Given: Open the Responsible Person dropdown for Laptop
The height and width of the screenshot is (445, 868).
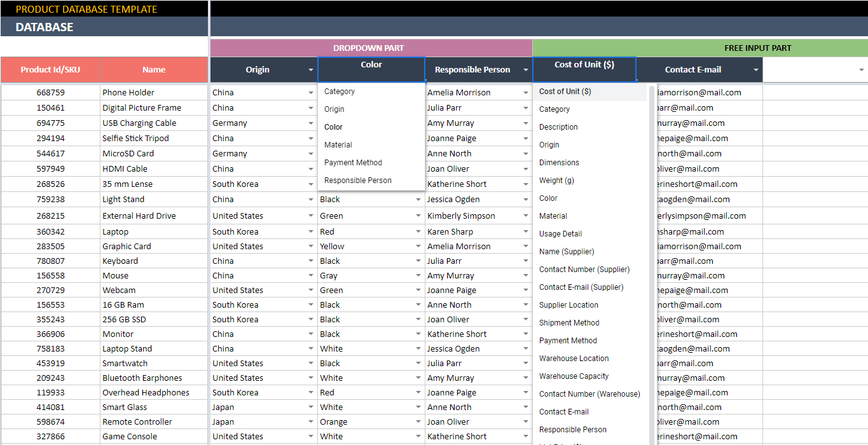Looking at the screenshot, I should pos(525,231).
